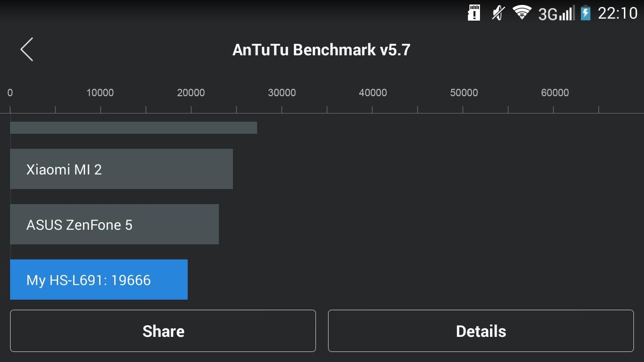Tap the Wi-Fi signal status icon
The image size is (644, 362).
(522, 13)
